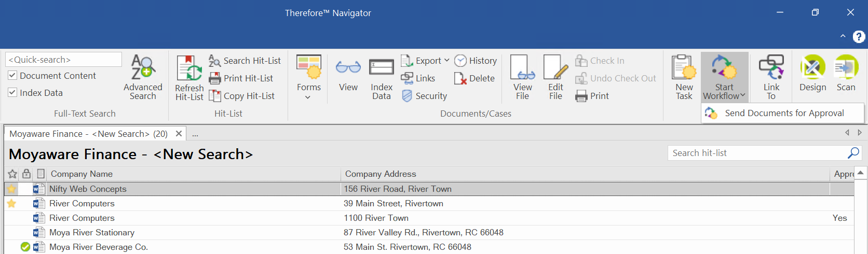Copy the Hit-List
The height and width of the screenshot is (254, 868).
tap(242, 96)
